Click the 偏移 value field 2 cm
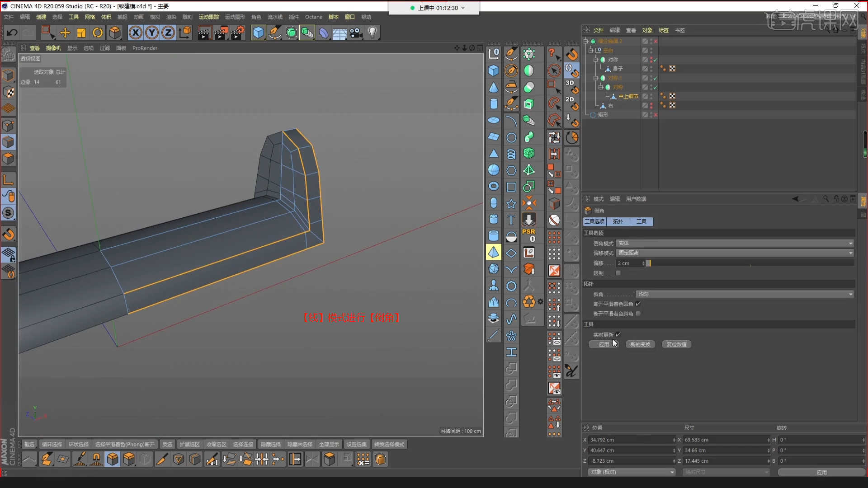This screenshot has height=488, width=868. 631,263
